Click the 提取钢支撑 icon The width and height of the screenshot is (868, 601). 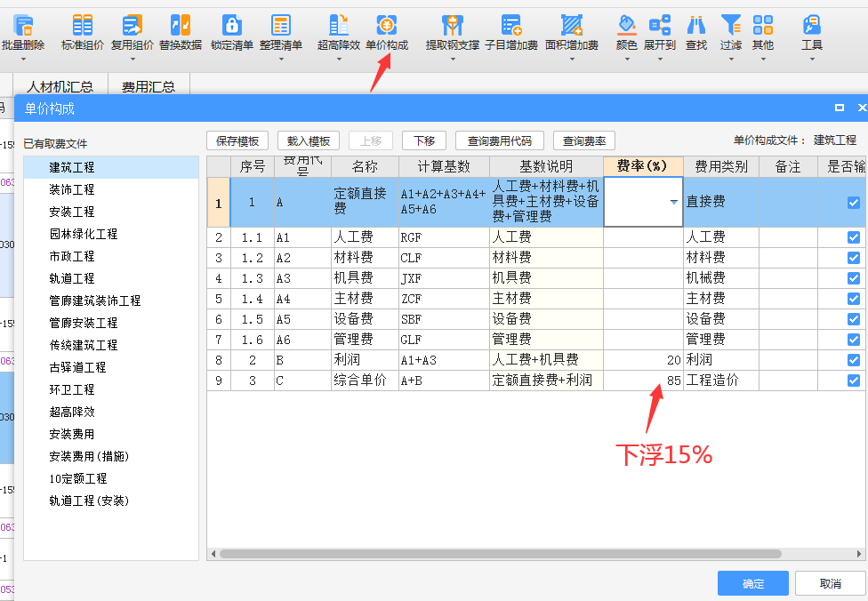(x=453, y=26)
